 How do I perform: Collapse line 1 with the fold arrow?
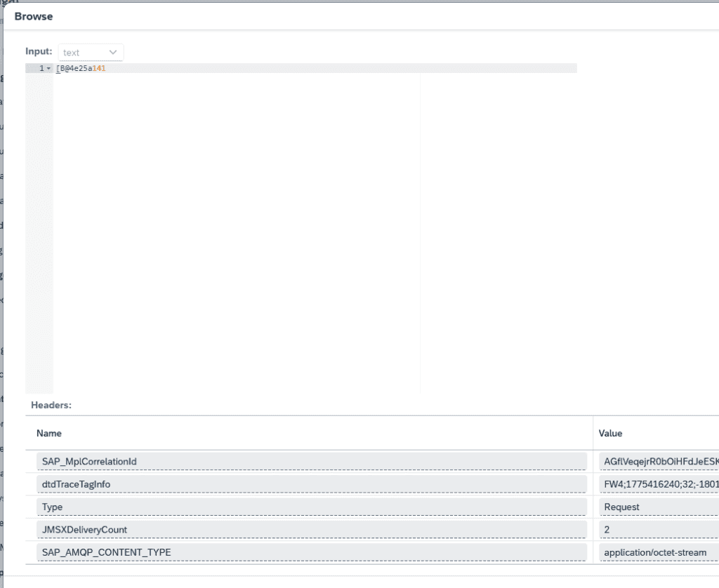coord(48,68)
